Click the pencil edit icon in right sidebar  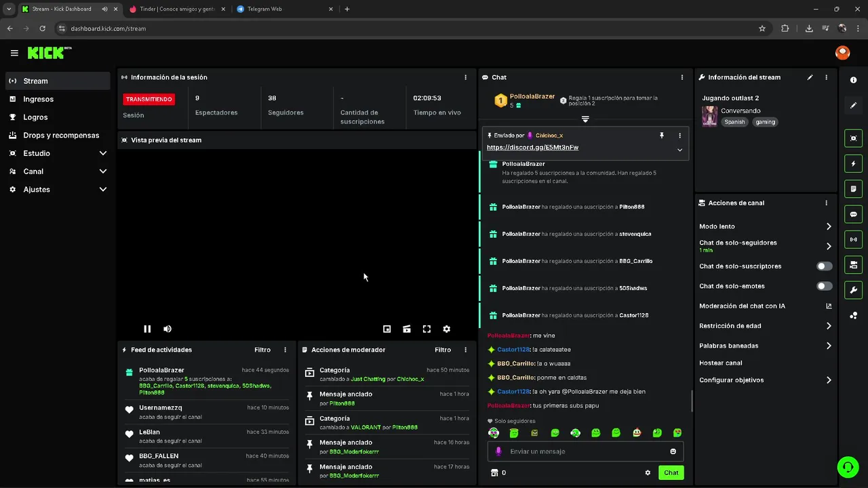pyautogui.click(x=853, y=106)
